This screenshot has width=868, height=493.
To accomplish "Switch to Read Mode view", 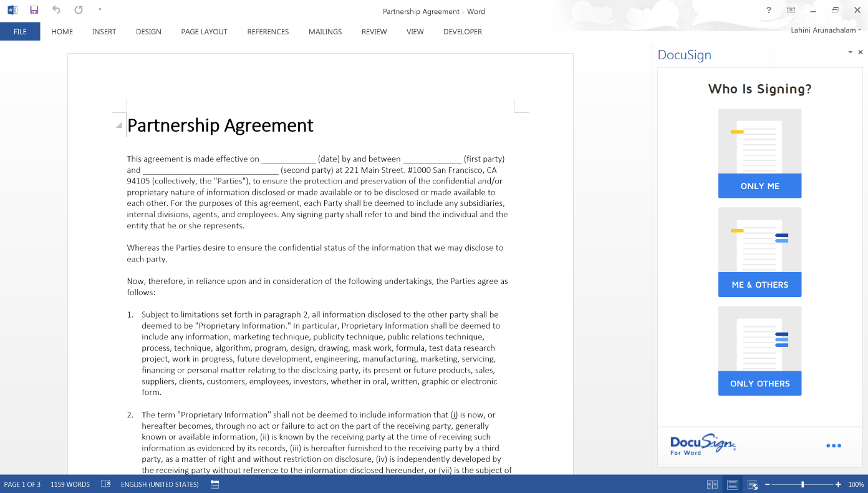I will coord(712,484).
